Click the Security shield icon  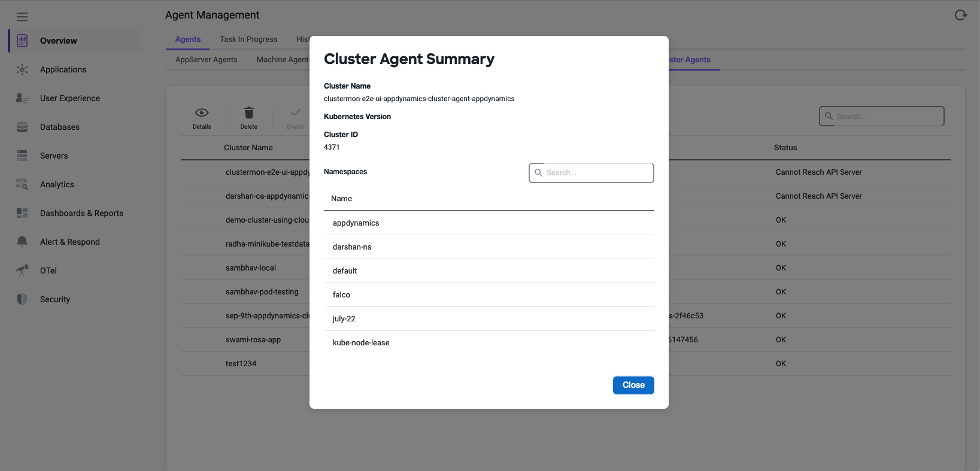point(22,299)
